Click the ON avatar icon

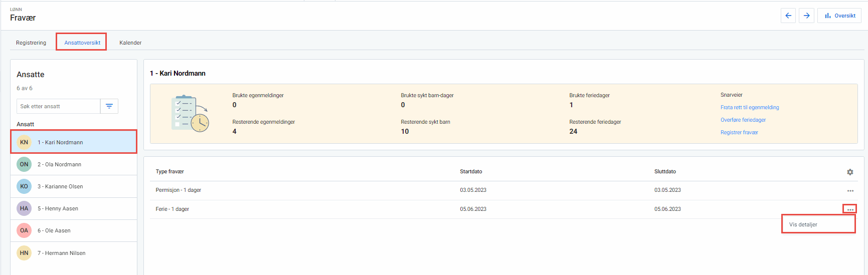pos(24,164)
